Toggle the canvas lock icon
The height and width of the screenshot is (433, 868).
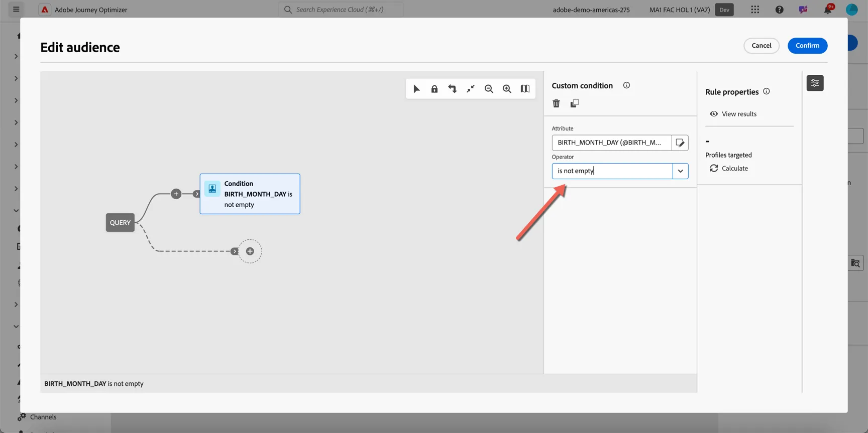(x=435, y=89)
